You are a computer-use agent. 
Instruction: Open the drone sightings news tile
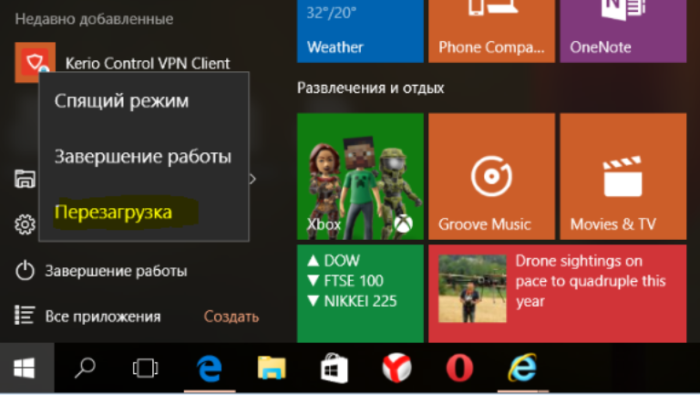[558, 294]
